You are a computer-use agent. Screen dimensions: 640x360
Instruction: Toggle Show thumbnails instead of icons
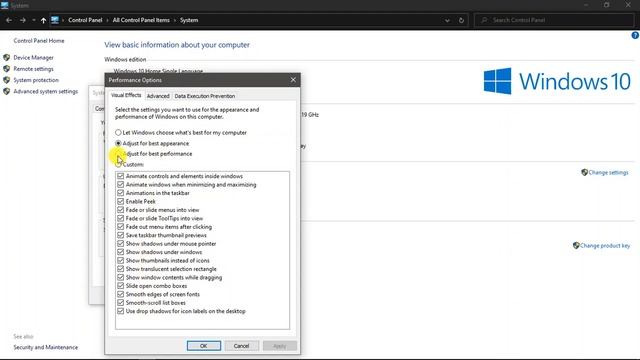(x=120, y=260)
